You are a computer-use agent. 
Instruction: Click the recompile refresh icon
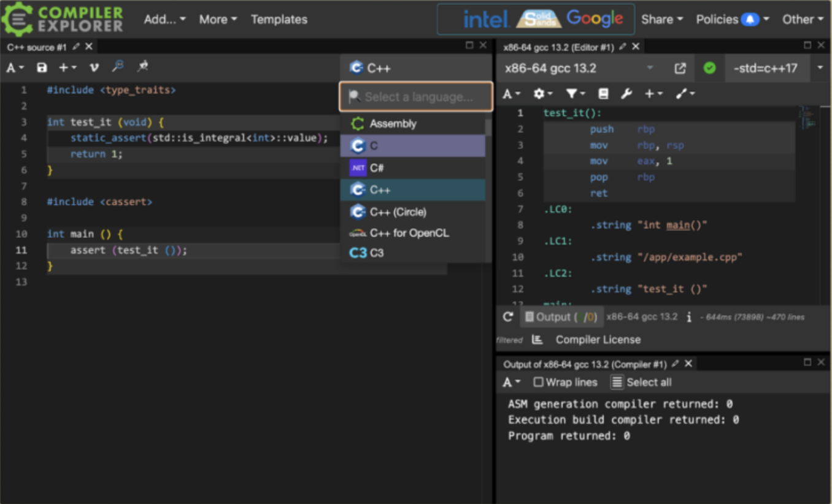(x=508, y=317)
